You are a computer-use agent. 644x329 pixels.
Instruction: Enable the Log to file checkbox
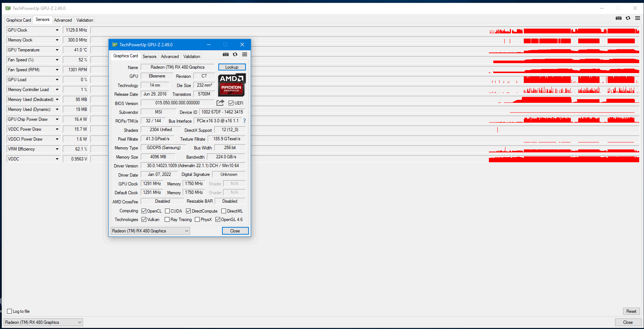click(10, 311)
